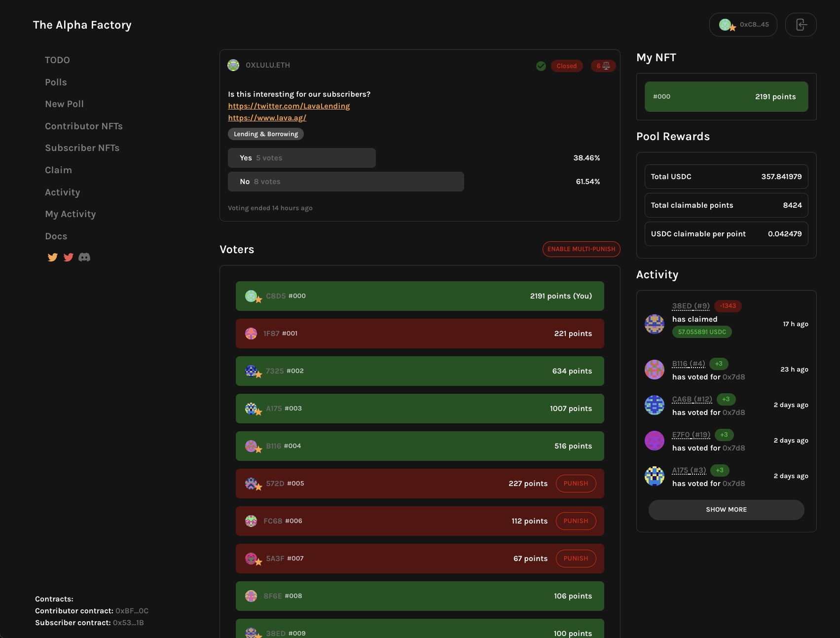
Task: Show more activity entries
Action: (x=726, y=510)
